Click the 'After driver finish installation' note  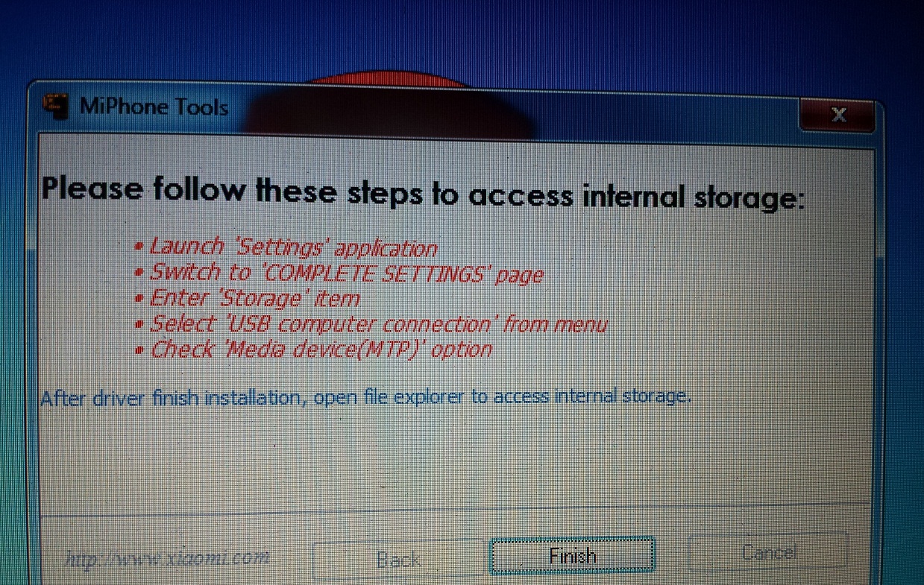tap(366, 396)
